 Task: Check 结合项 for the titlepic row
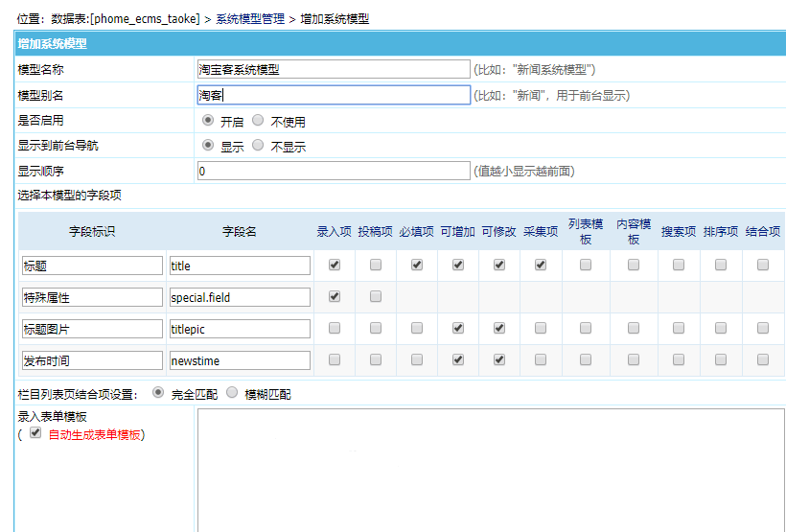[x=763, y=328]
